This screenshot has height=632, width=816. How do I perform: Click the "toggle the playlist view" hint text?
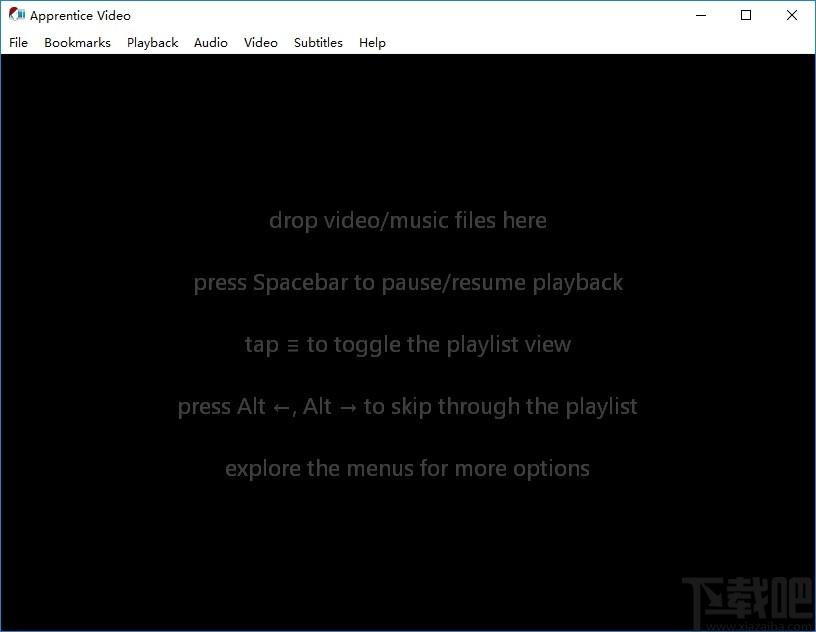tap(439, 345)
